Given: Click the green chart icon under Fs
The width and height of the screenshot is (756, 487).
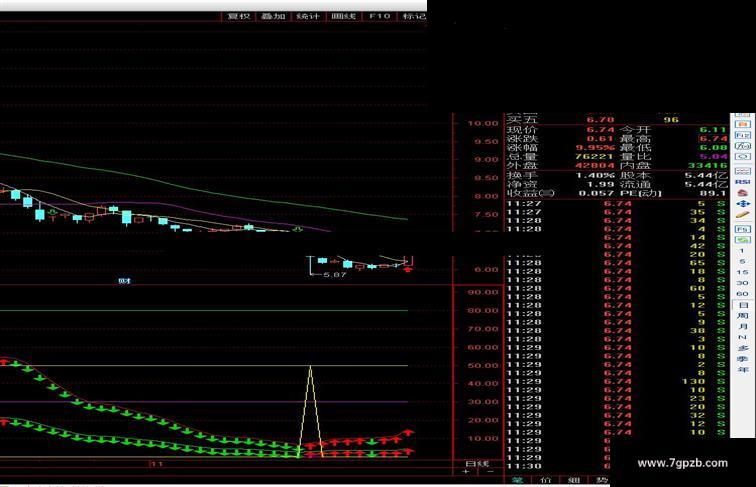Looking at the screenshot, I should point(742,240).
